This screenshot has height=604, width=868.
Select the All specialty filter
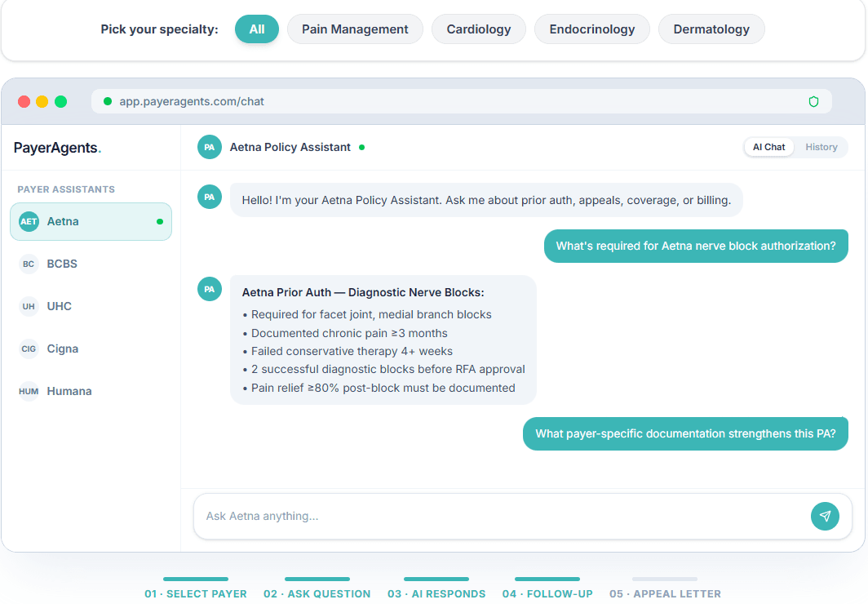tap(257, 29)
